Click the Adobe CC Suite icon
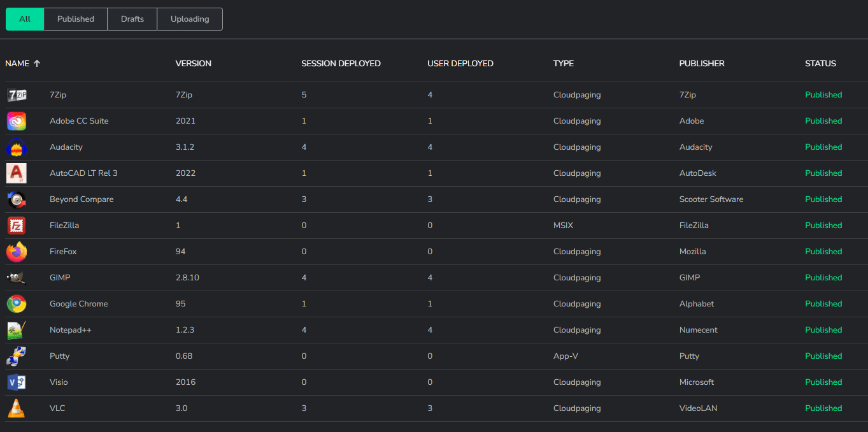This screenshot has width=868, height=432. (17, 121)
